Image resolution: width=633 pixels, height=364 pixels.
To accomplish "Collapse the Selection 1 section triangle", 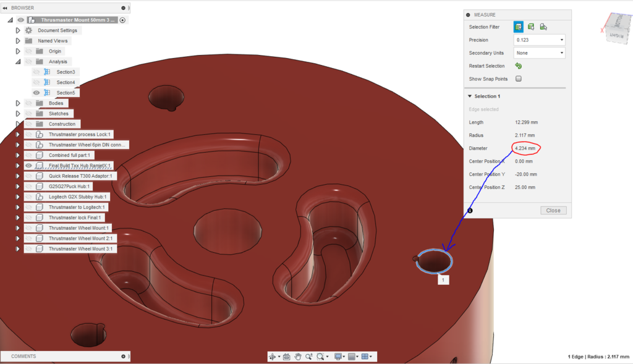I will coord(470,96).
